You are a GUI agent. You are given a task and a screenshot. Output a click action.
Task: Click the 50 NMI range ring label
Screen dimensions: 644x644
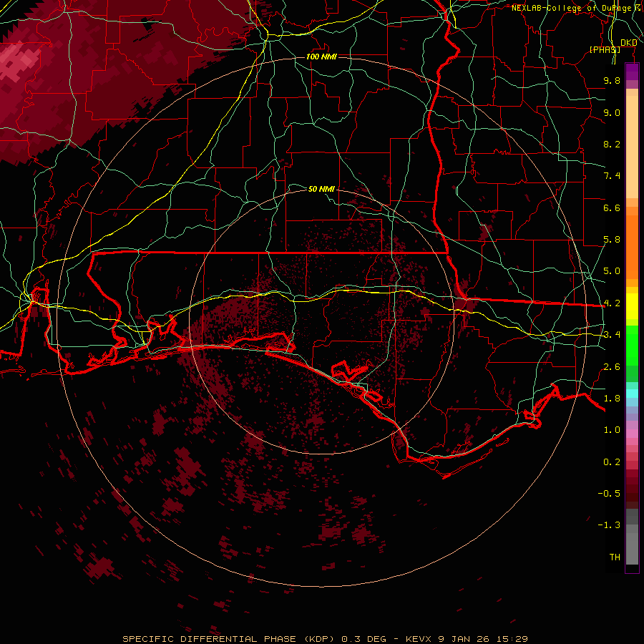click(321, 189)
